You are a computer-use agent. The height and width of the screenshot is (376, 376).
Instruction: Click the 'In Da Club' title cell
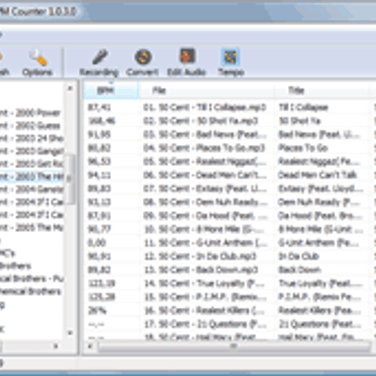coord(299,256)
